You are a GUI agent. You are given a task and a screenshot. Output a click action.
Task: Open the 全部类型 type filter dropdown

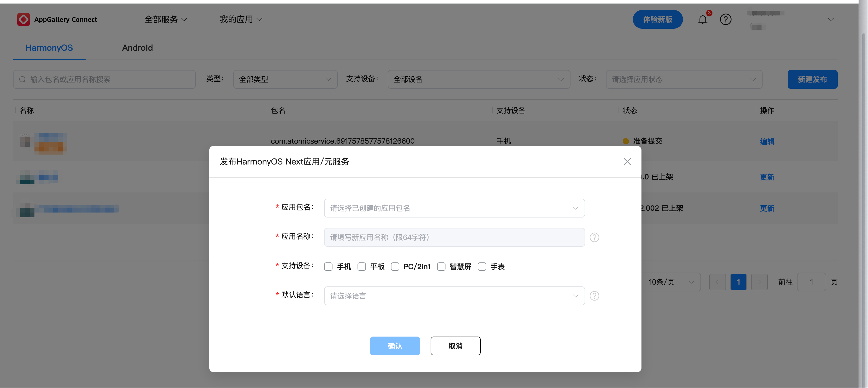285,79
